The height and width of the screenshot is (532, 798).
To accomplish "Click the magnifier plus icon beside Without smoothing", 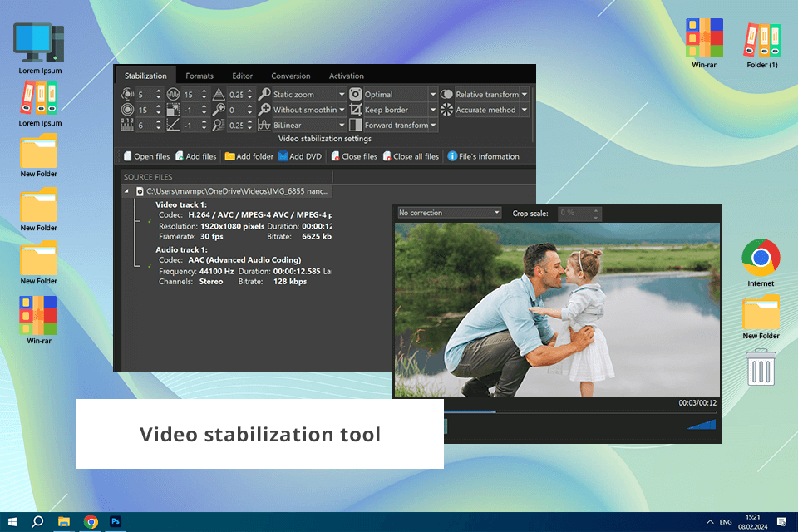I will 264,110.
